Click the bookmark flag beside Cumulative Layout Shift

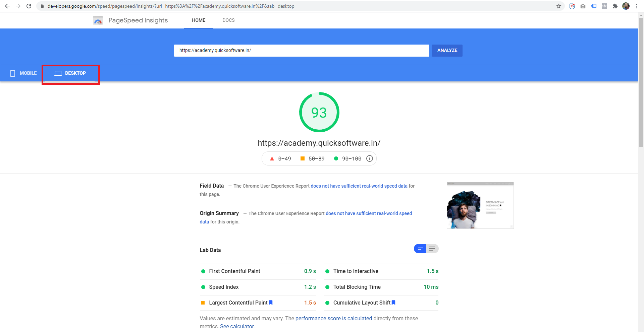click(393, 303)
